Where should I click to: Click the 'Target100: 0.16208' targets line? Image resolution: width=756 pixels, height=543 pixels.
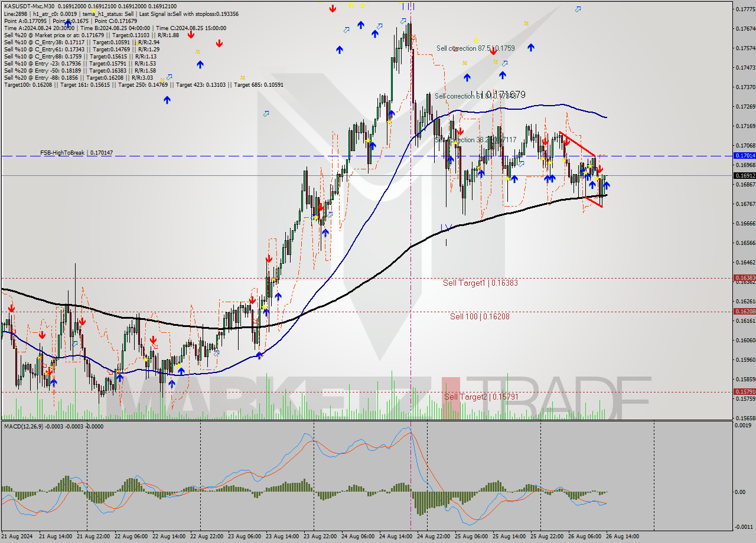(x=144, y=84)
